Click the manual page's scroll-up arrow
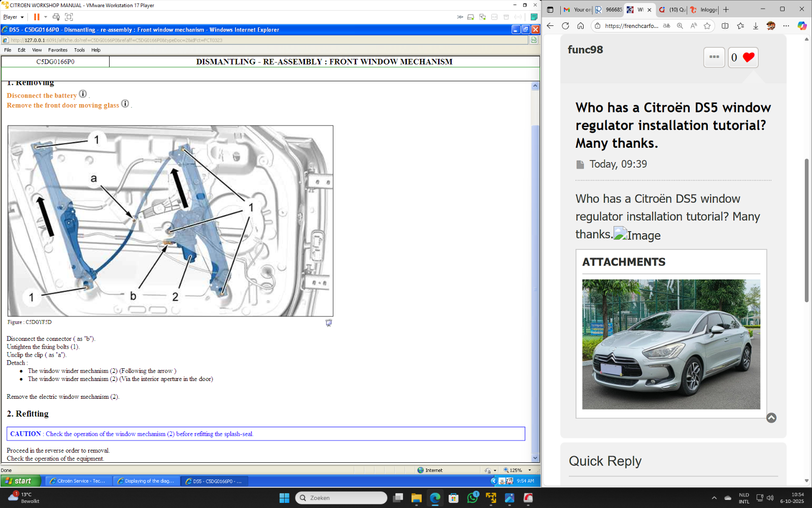 click(535, 86)
